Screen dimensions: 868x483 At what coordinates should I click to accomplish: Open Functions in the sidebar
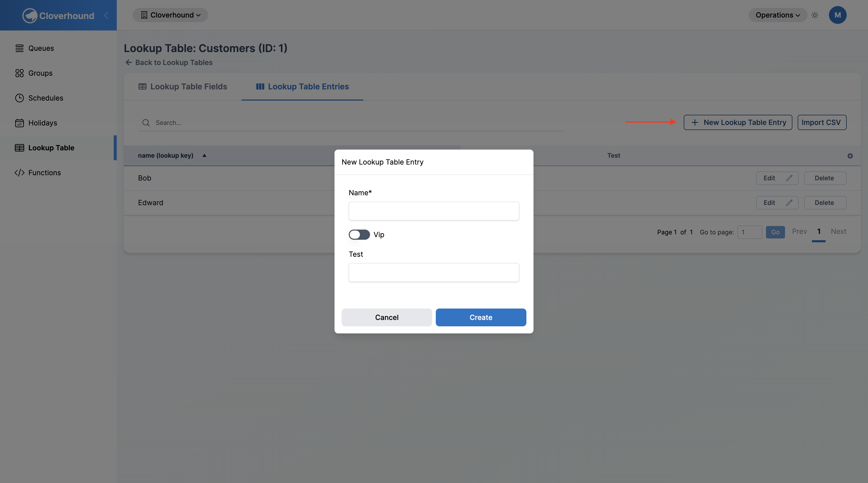point(58,173)
